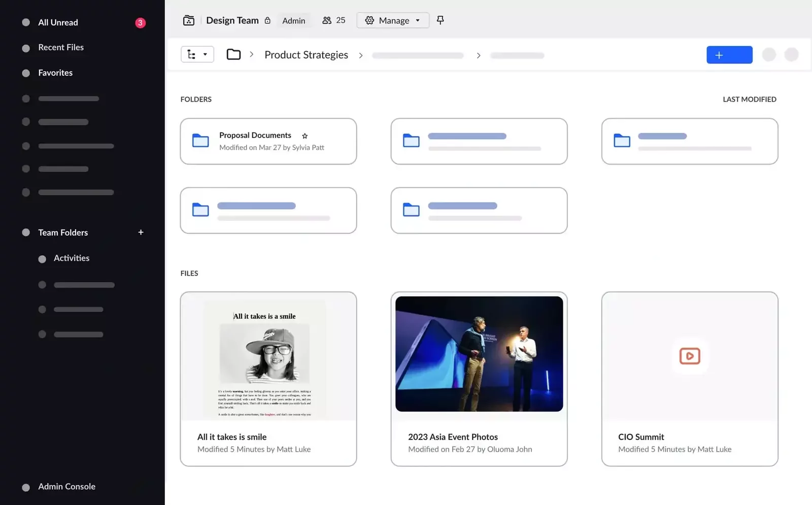Open All Unread in sidebar
Screen dimensions: 812x505
(58, 22)
